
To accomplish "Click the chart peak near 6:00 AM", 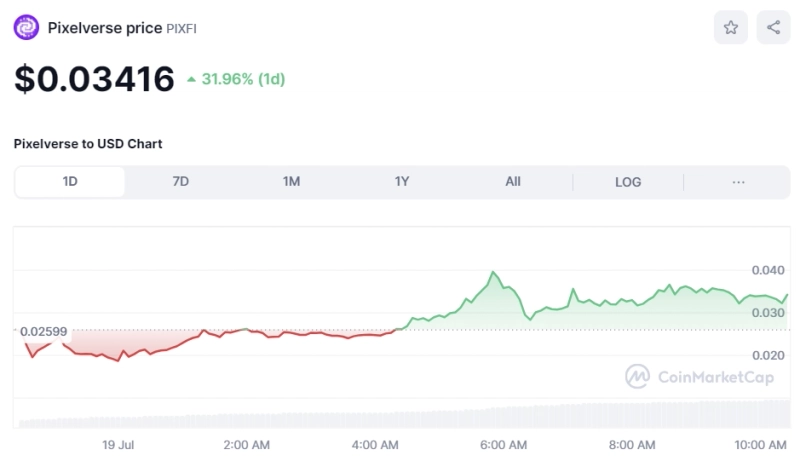I will (493, 272).
